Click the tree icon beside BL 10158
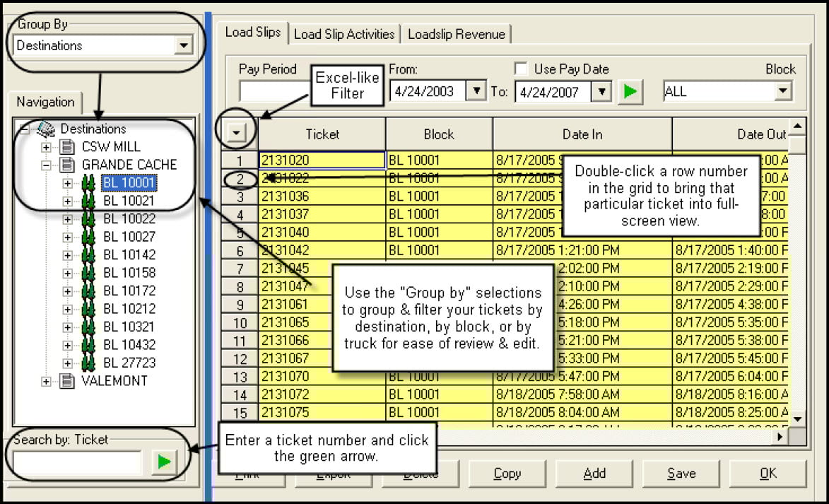 coord(88,273)
